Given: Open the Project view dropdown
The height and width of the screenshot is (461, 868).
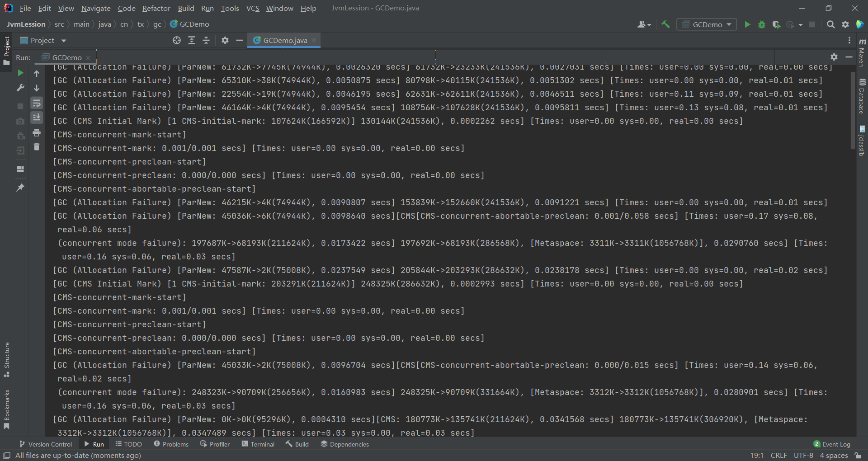Looking at the screenshot, I should coord(43,41).
